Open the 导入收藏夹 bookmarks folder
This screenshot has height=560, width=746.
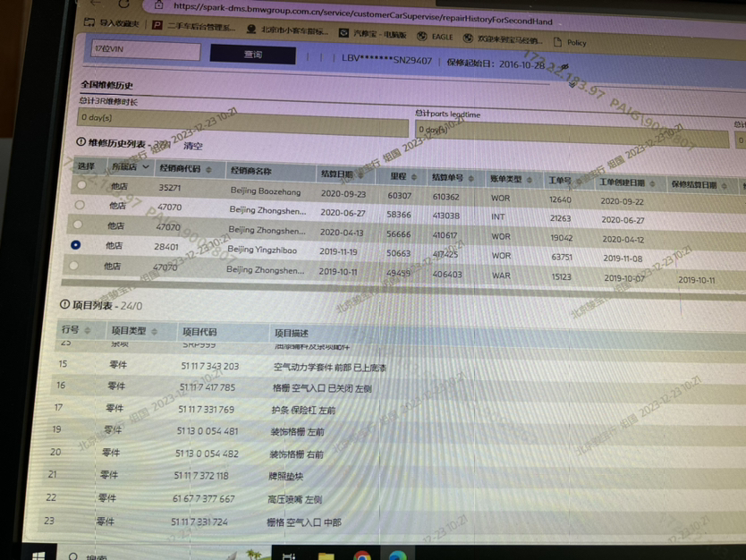(x=113, y=22)
